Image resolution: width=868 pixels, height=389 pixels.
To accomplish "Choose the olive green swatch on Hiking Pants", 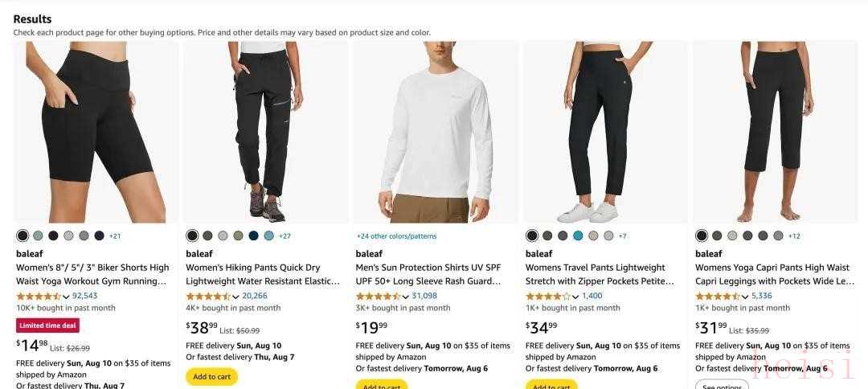I will pos(238,235).
